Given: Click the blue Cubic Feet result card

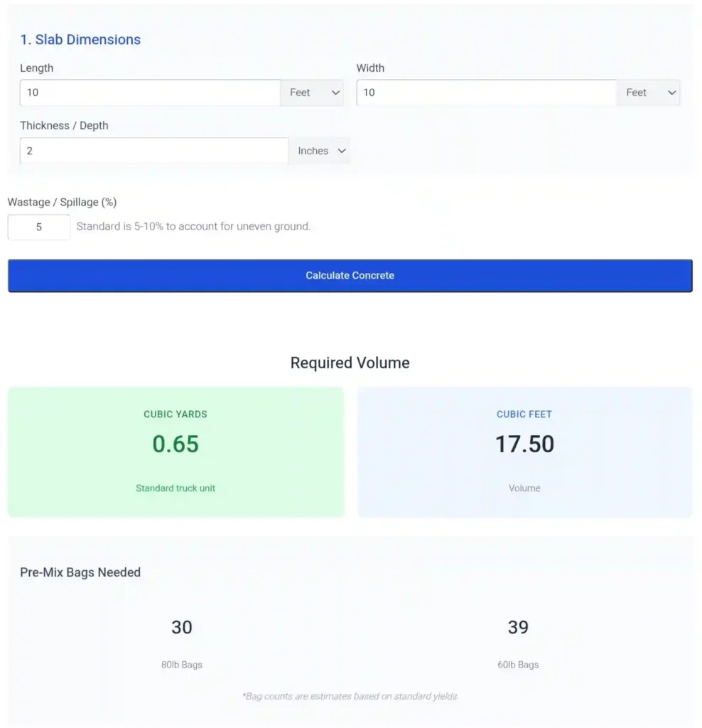Looking at the screenshot, I should click(x=524, y=451).
